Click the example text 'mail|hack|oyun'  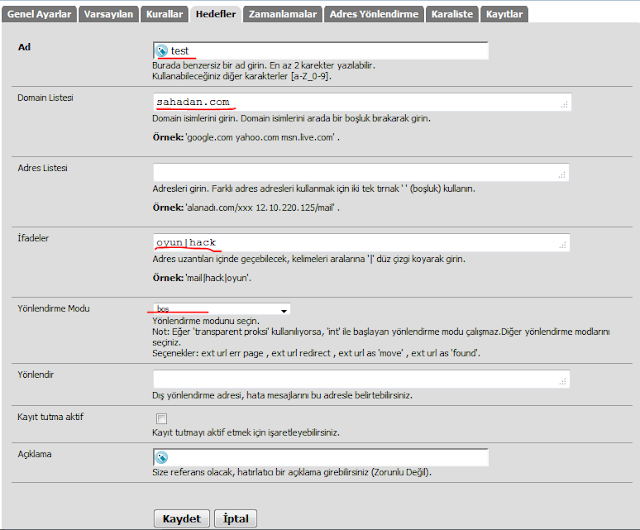[x=218, y=278]
